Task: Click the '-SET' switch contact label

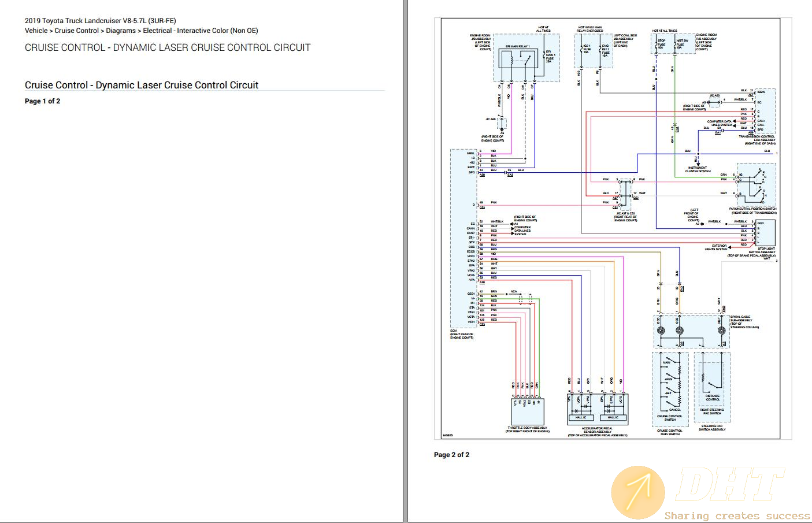Action: click(668, 393)
